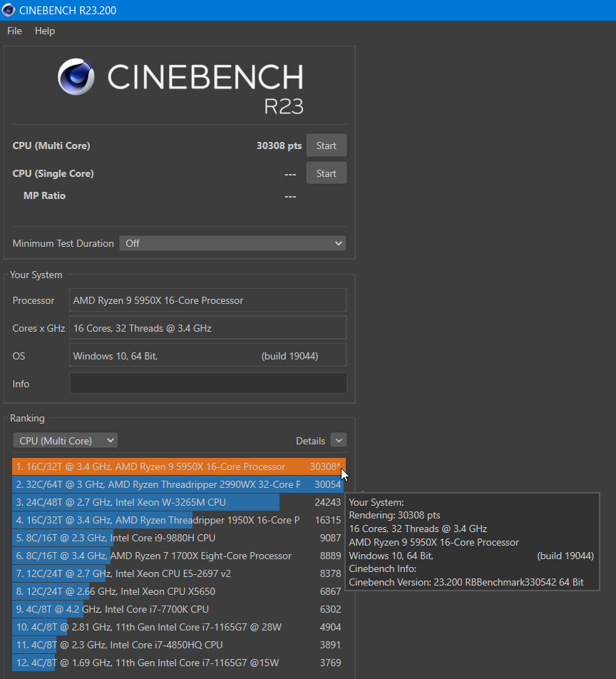Expand the Details chevron in Ranking
This screenshot has width=616, height=679.
(339, 440)
